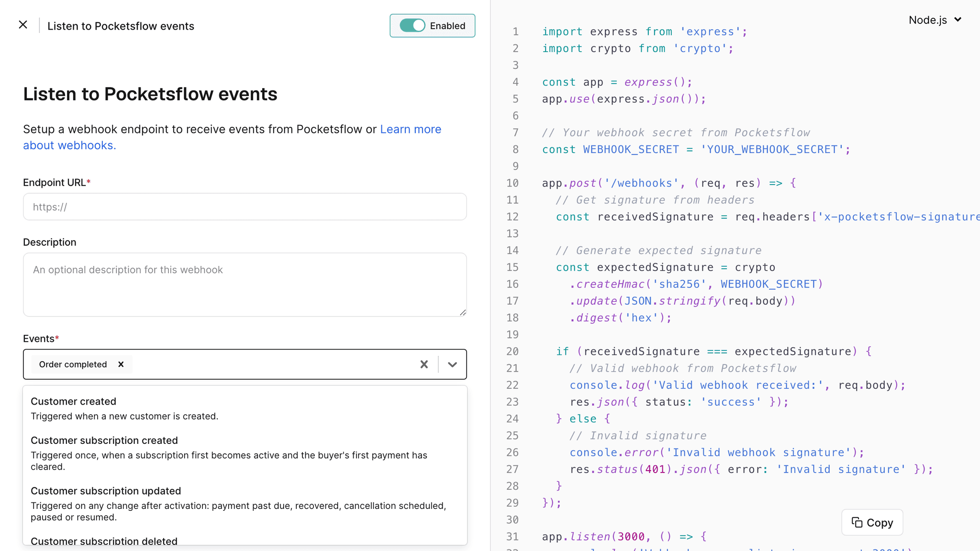The width and height of the screenshot is (980, 551).
Task: Click the app.post '/webhooks' code line
Action: pos(669,183)
